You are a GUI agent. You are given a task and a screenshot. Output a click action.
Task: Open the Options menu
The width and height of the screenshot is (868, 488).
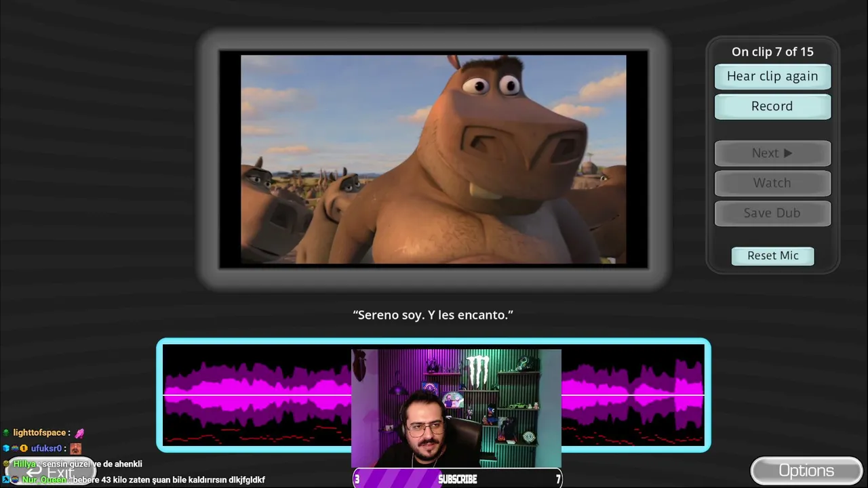click(806, 471)
